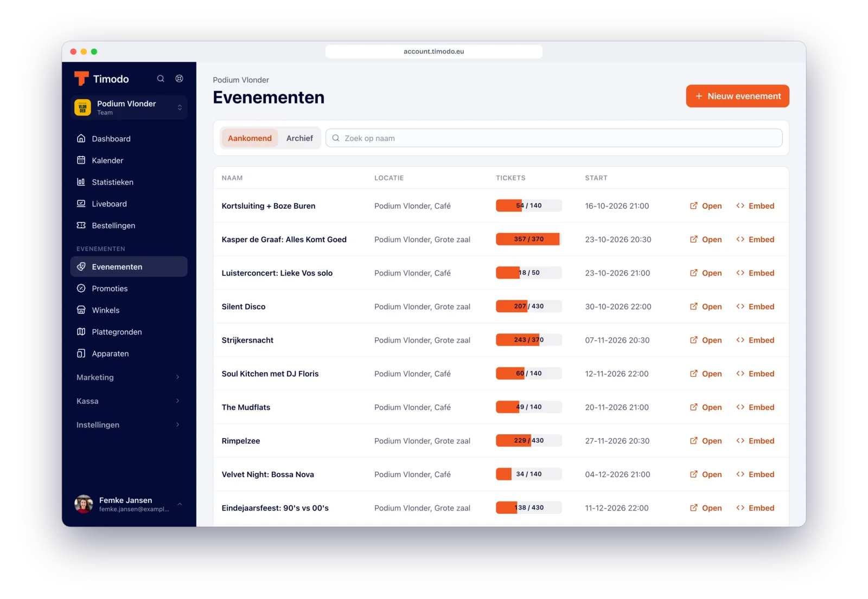This screenshot has height=599, width=868.
Task: Click the START column header
Action: tap(596, 178)
